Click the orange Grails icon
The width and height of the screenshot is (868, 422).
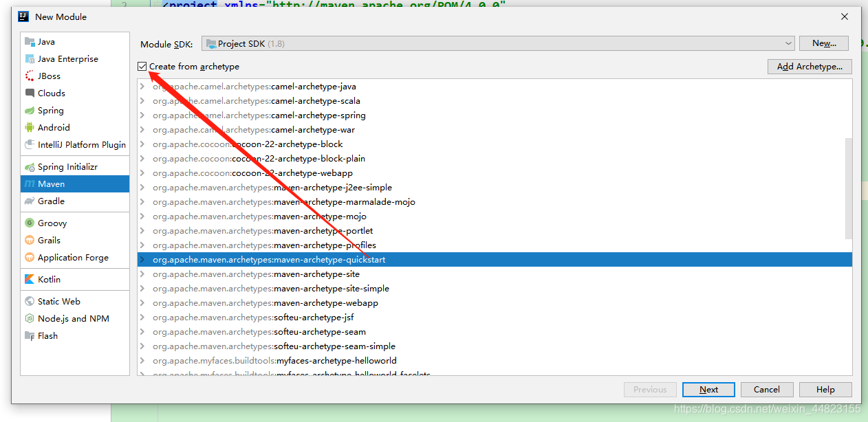[x=30, y=240]
